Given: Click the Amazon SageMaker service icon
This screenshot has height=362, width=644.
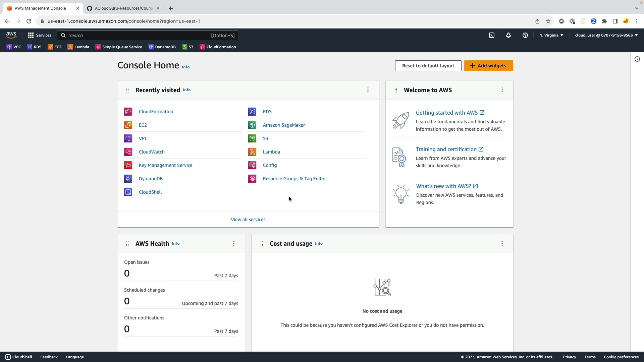Looking at the screenshot, I should [252, 125].
